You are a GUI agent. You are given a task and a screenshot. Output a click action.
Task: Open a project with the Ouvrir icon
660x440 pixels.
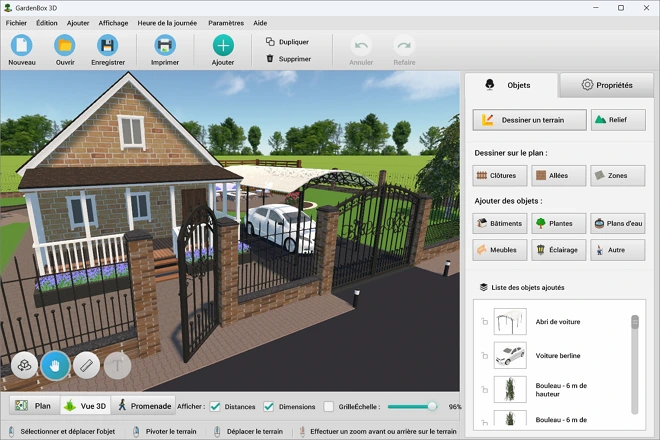(65, 45)
